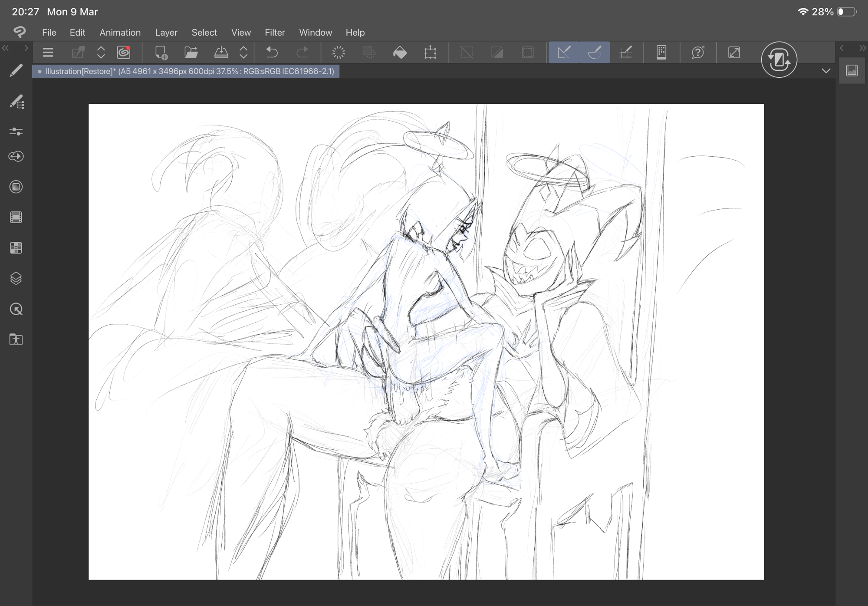Tap the circular screen rotation switch button

tap(779, 60)
